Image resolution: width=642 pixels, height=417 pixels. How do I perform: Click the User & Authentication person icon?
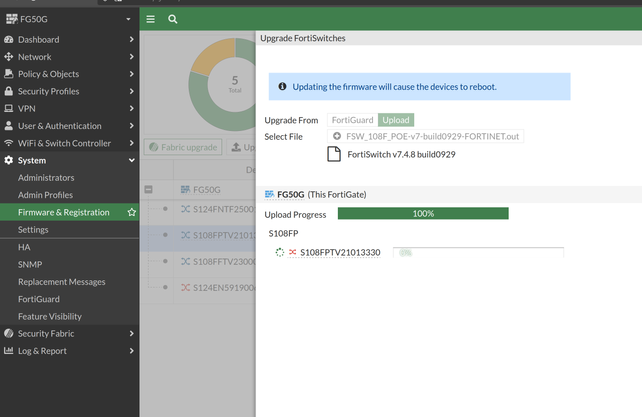[x=9, y=126]
